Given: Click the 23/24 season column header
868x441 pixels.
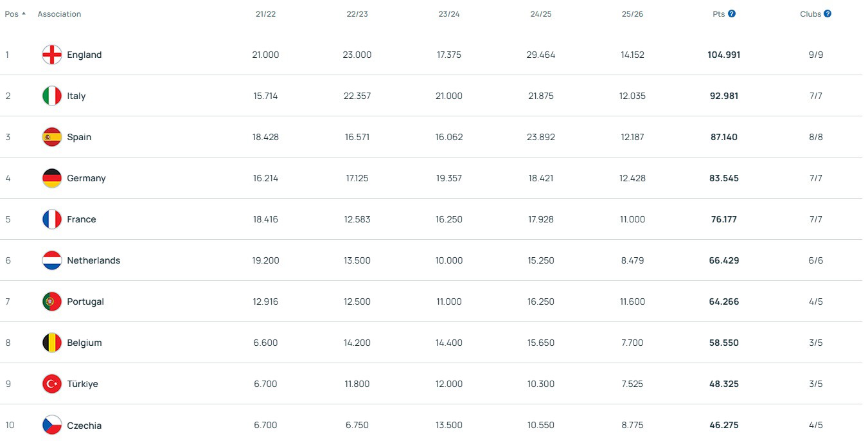Looking at the screenshot, I should click(x=449, y=14).
